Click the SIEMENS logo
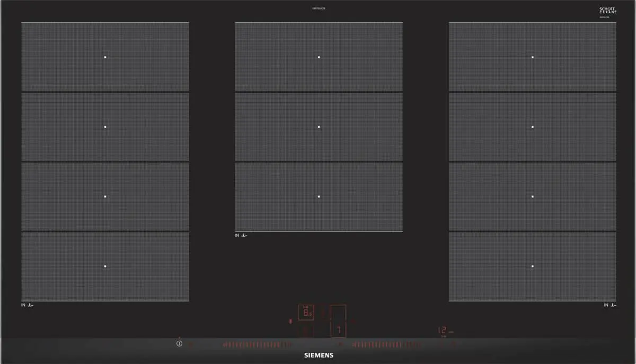This screenshot has width=636, height=364. coord(318,356)
